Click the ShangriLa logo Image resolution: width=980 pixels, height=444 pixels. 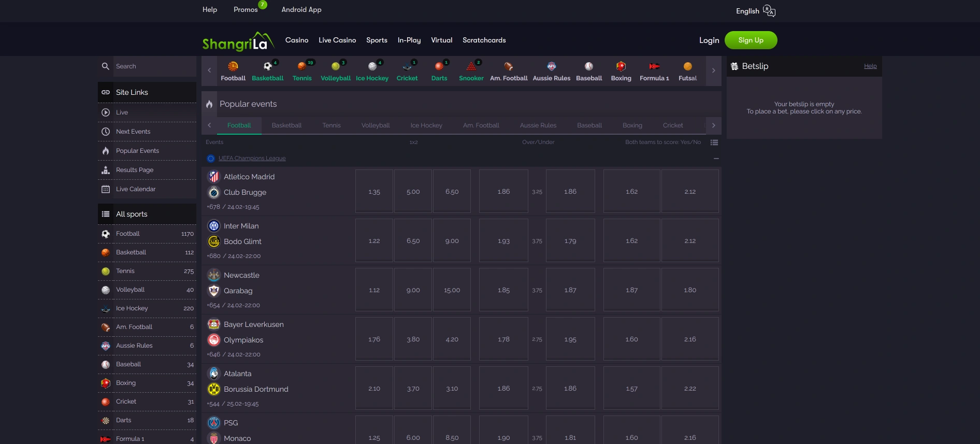(238, 41)
